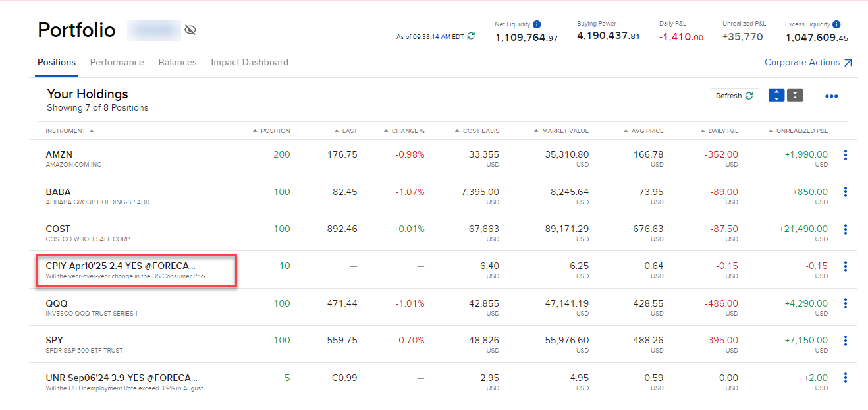Image resolution: width=868 pixels, height=410 pixels.
Task: Sort by COST BASIS column header
Action: (x=477, y=131)
